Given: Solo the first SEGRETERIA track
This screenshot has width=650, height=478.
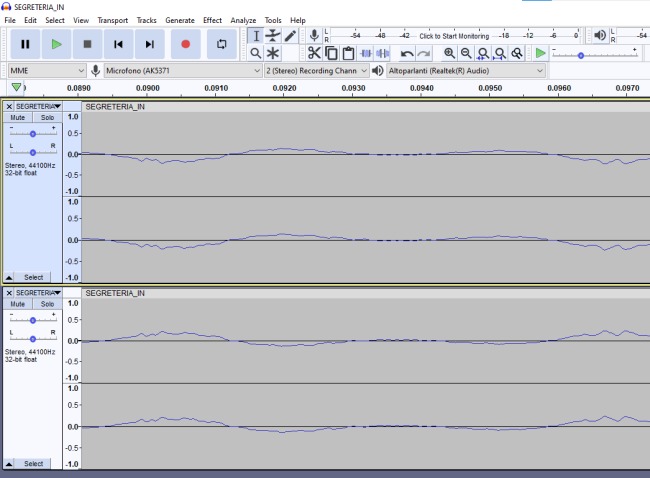Looking at the screenshot, I should [x=47, y=117].
